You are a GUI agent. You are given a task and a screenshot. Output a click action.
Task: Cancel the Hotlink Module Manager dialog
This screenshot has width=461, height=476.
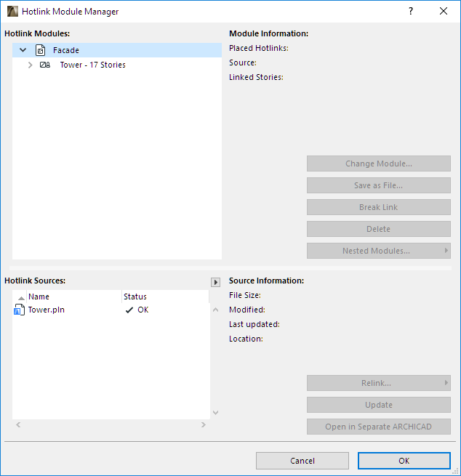(302, 461)
